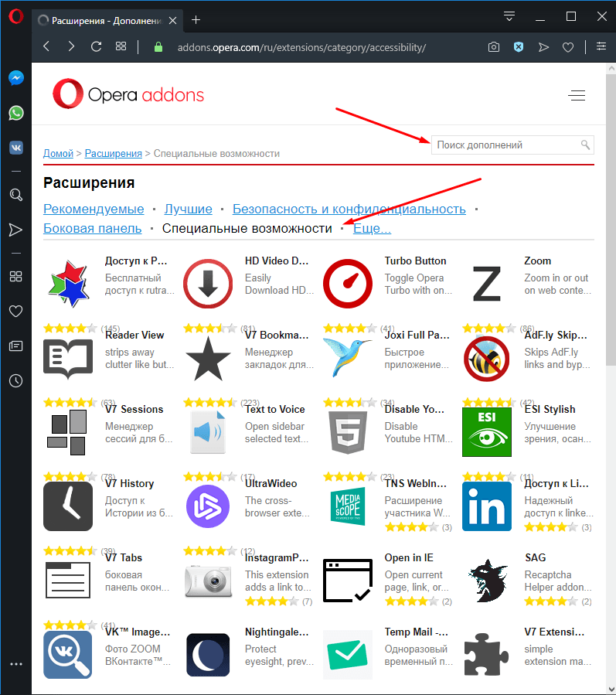Open the Open in IE extension icon
This screenshot has width=616, height=695.
348,581
